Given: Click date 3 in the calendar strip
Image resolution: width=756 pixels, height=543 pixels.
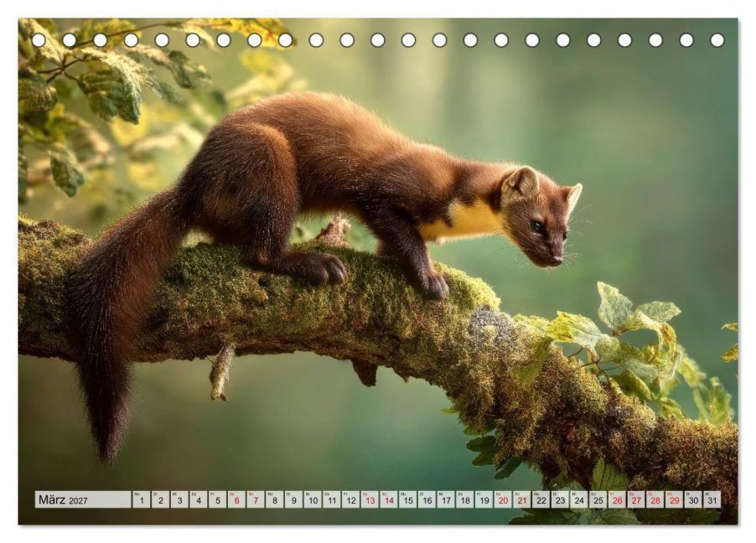Looking at the screenshot, I should tap(179, 499).
